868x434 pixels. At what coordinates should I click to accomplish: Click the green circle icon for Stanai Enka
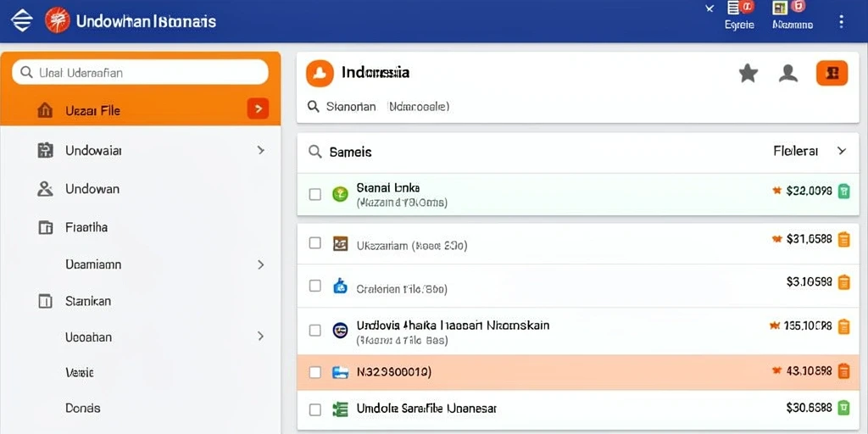point(339,194)
